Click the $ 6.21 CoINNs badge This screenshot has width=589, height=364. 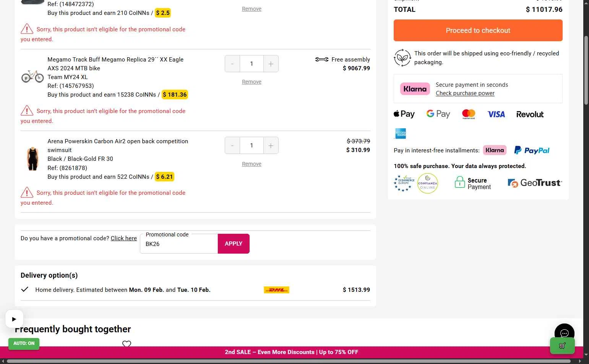tap(164, 177)
